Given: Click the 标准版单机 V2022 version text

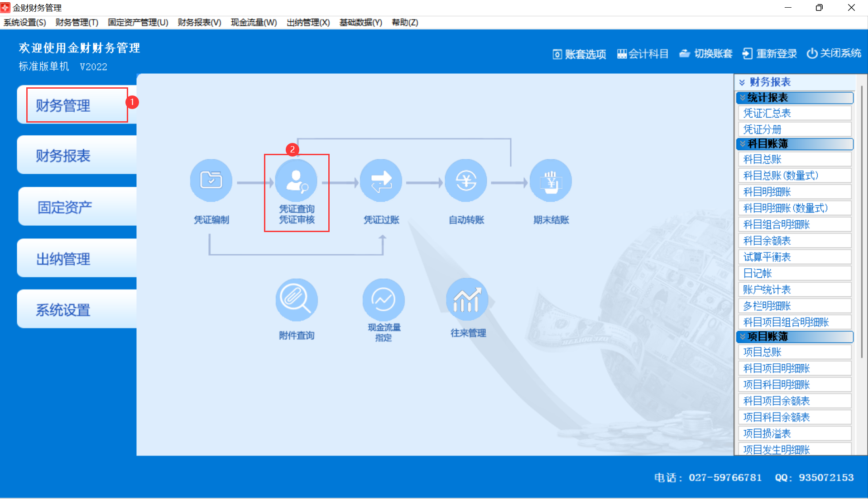Looking at the screenshot, I should coord(63,67).
